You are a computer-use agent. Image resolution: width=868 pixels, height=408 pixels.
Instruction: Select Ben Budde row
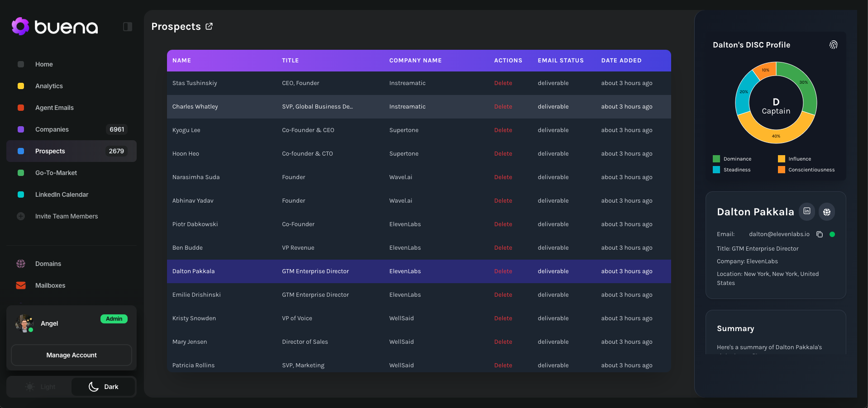(419, 248)
